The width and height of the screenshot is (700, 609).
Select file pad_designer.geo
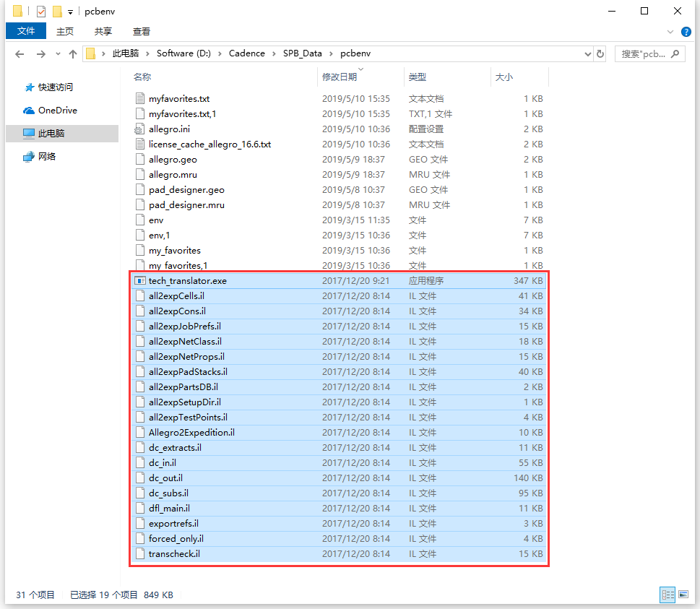point(186,190)
